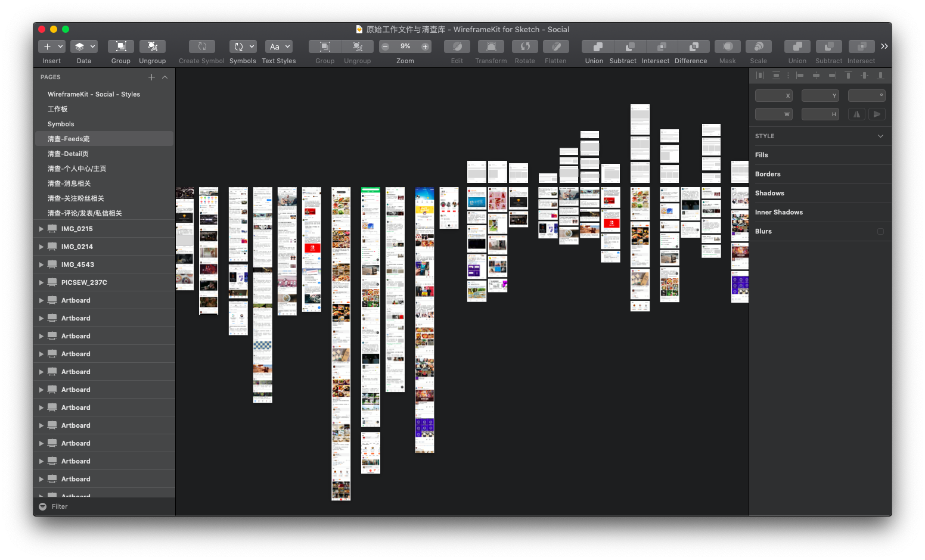Image resolution: width=925 pixels, height=560 pixels.
Task: Show more toolbar items overflow arrow
Action: pyautogui.click(x=884, y=46)
